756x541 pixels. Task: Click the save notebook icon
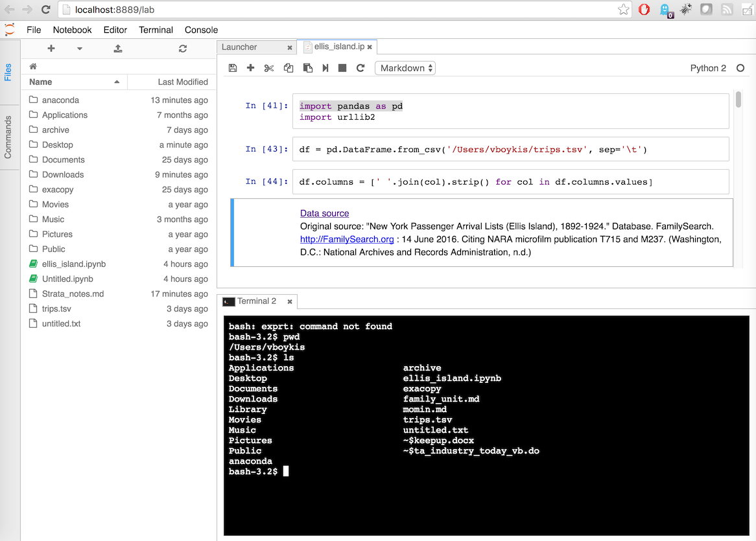click(x=232, y=68)
